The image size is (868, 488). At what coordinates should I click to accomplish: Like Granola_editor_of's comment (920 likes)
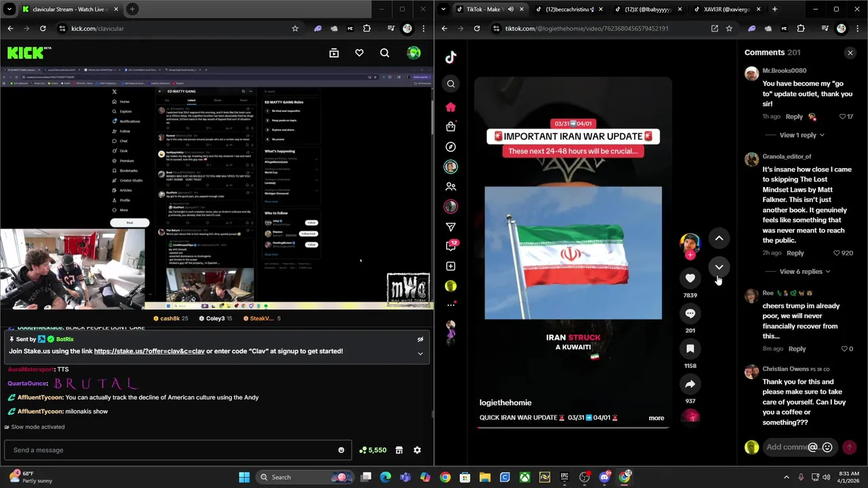[838, 253]
